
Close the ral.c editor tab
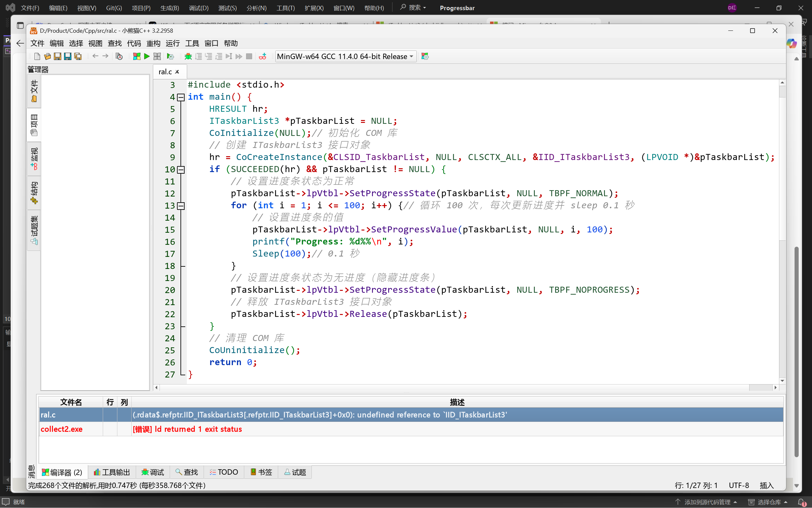[x=177, y=72]
